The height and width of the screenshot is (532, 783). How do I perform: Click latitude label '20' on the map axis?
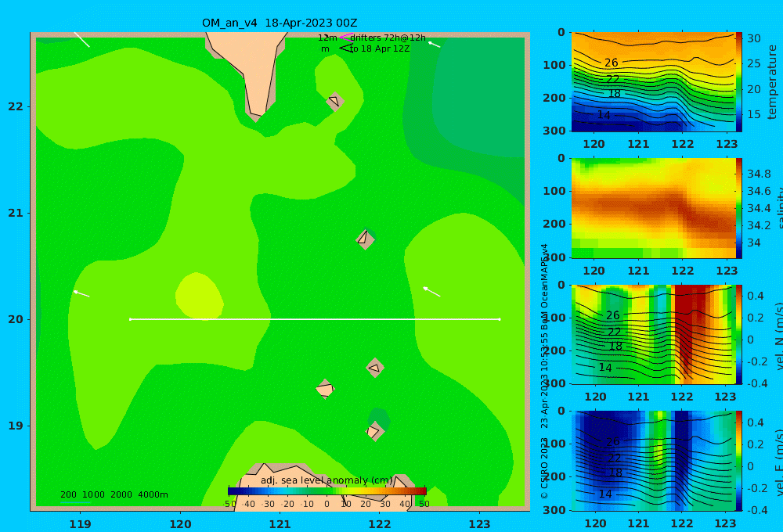pos(16,319)
